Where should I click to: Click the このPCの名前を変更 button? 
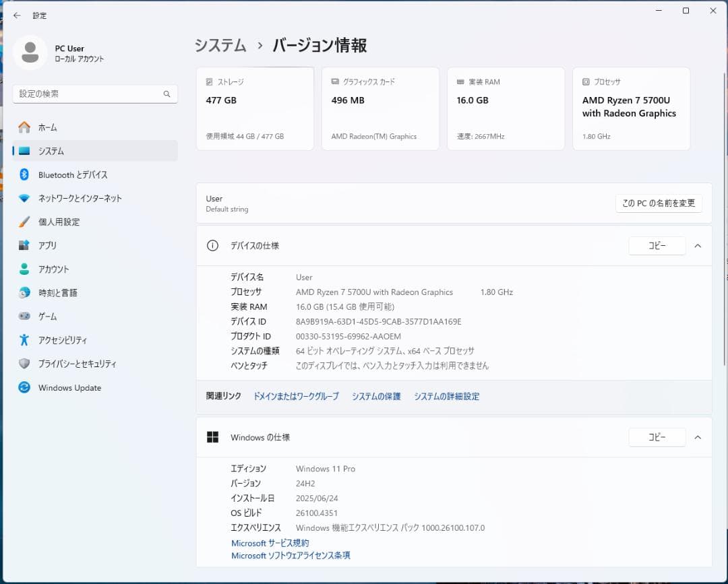click(x=659, y=203)
